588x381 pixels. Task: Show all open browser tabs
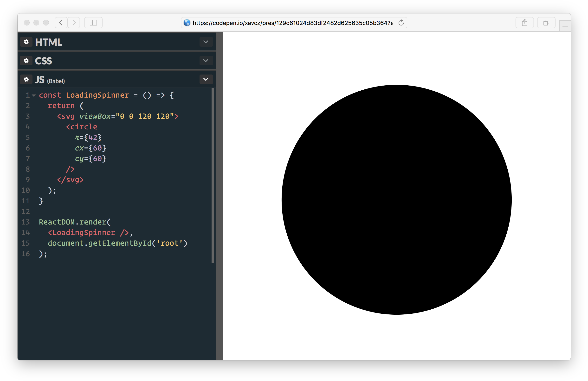click(546, 22)
